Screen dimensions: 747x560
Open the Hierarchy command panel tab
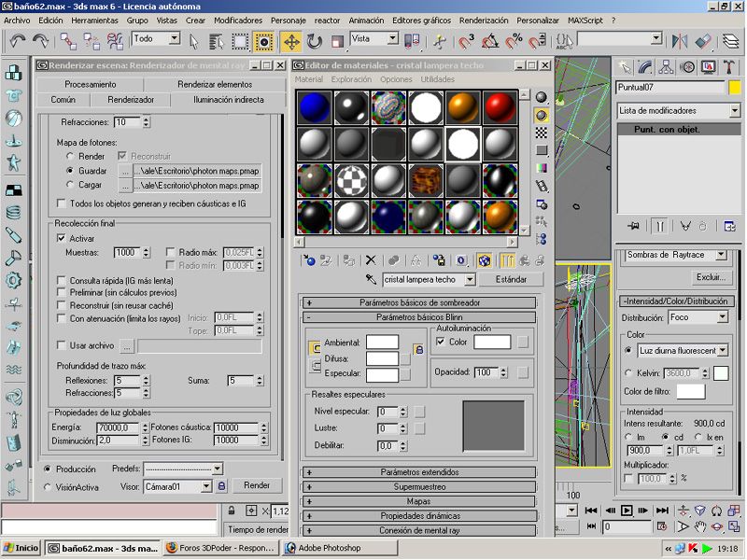point(666,67)
